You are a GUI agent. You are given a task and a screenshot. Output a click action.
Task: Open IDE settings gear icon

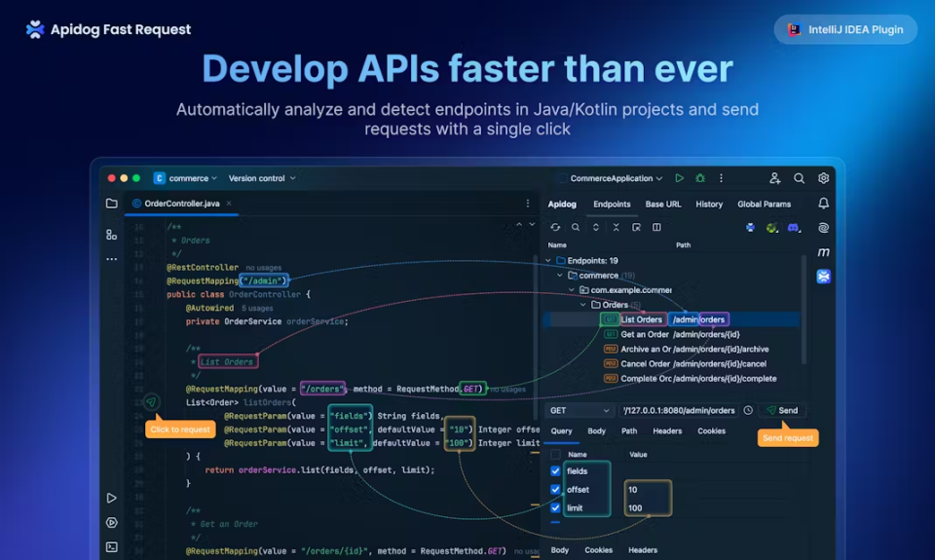824,177
